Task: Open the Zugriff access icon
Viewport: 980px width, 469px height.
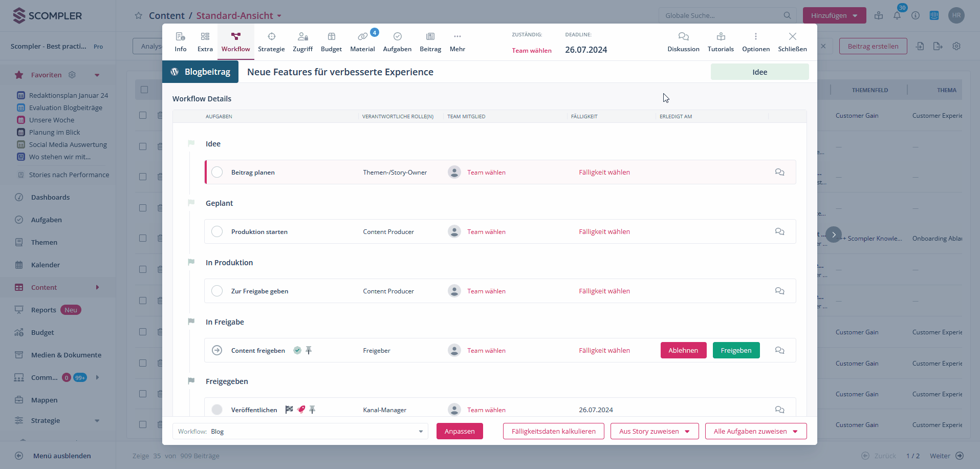Action: 302,37
